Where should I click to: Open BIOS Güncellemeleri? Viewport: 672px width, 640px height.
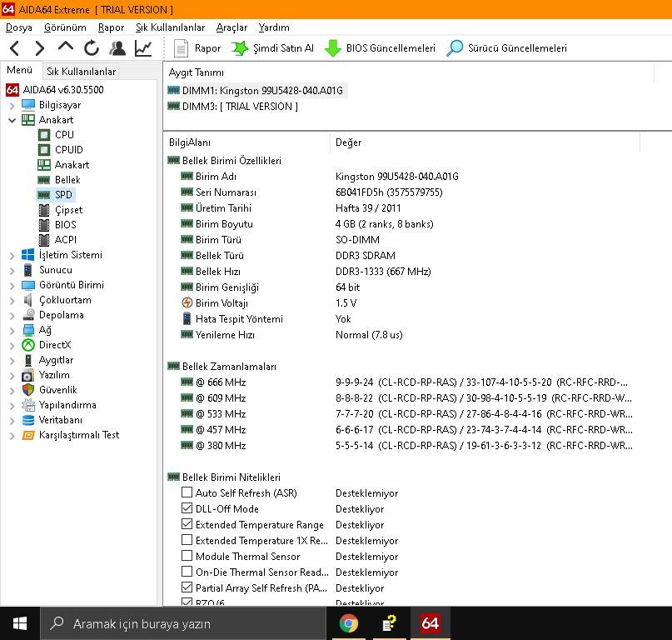[x=381, y=48]
